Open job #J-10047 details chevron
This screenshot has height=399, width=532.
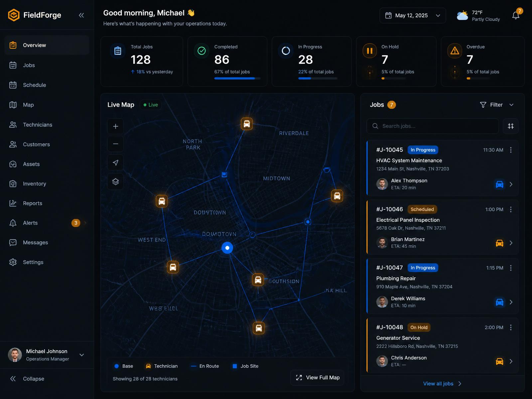tap(511, 302)
